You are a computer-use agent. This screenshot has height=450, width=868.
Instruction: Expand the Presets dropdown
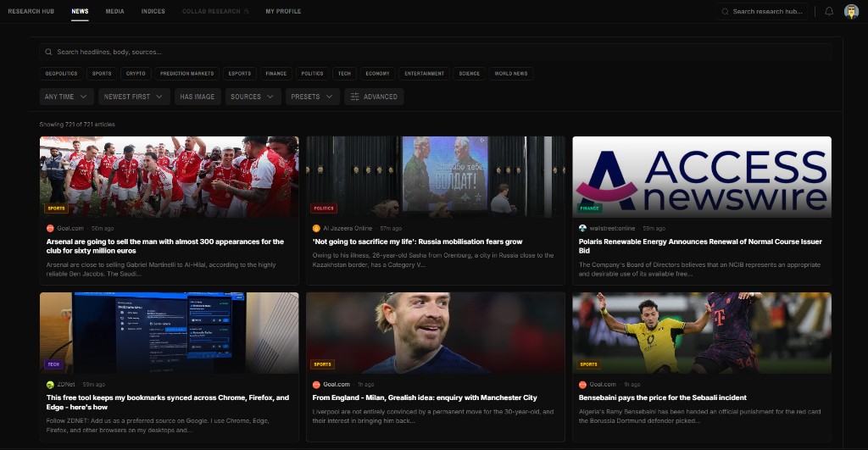[312, 97]
